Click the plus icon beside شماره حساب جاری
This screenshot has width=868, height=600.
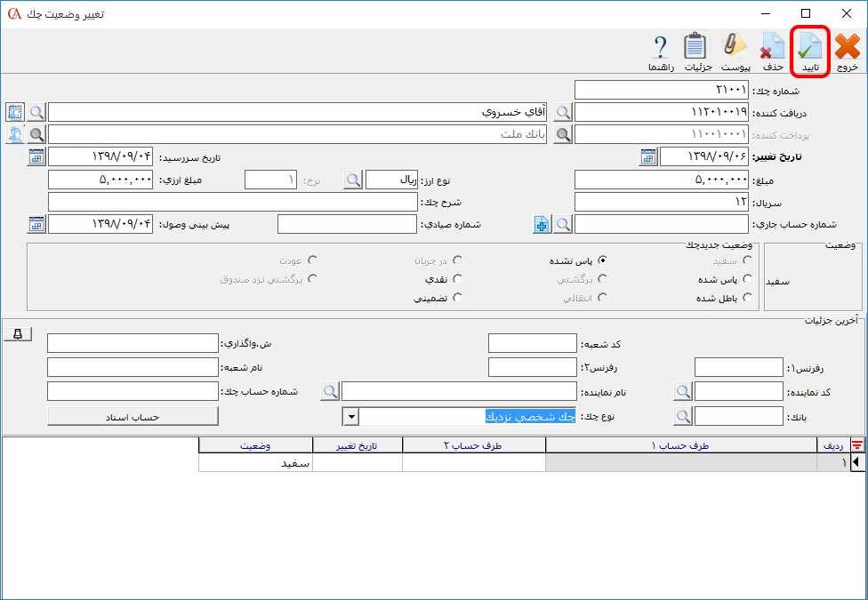pos(541,225)
